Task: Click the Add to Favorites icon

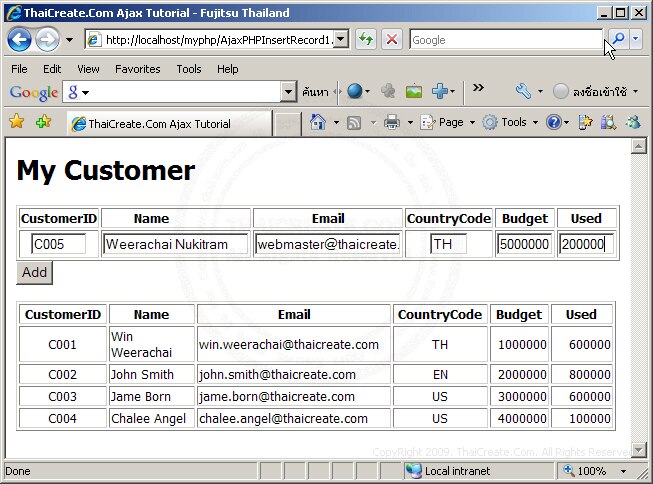Action: point(43,122)
